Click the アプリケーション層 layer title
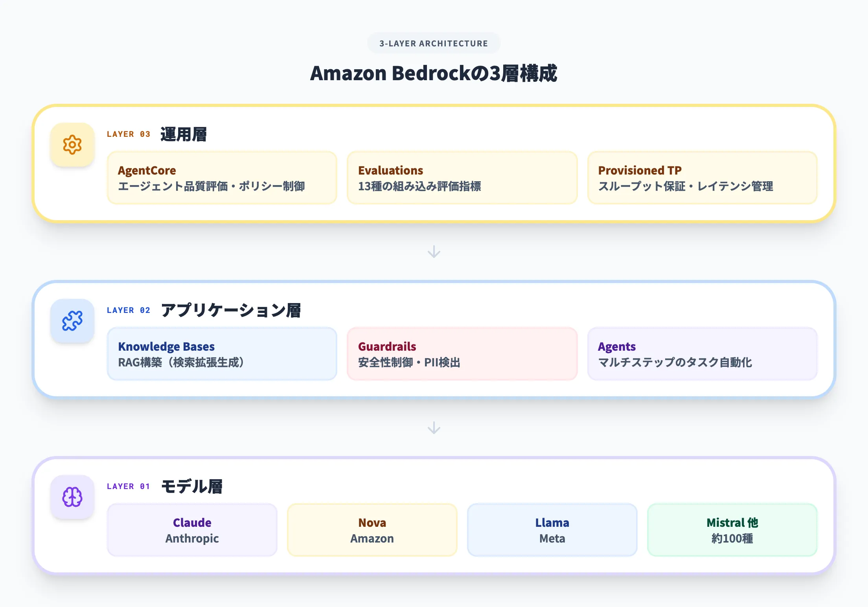Viewport: 868px width, 607px height. 231,311
